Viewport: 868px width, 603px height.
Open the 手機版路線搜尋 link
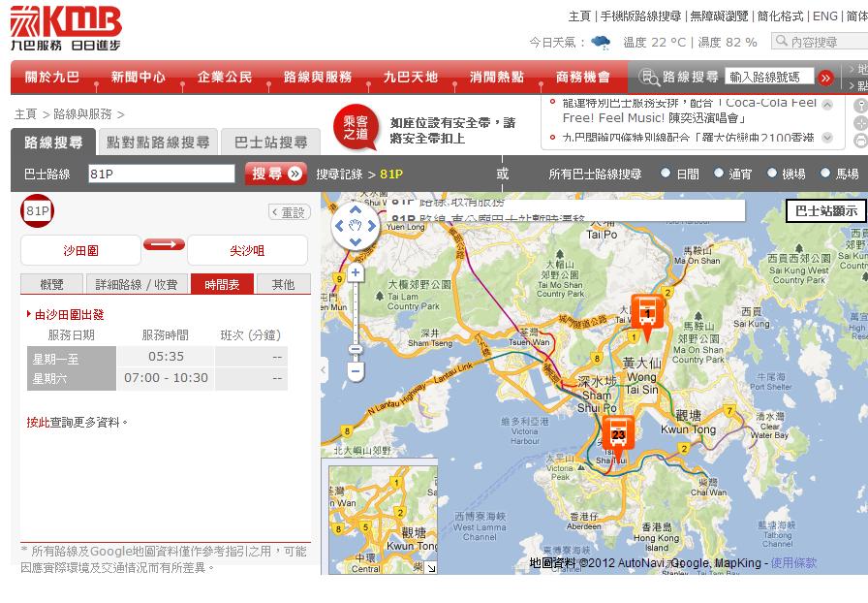click(640, 16)
